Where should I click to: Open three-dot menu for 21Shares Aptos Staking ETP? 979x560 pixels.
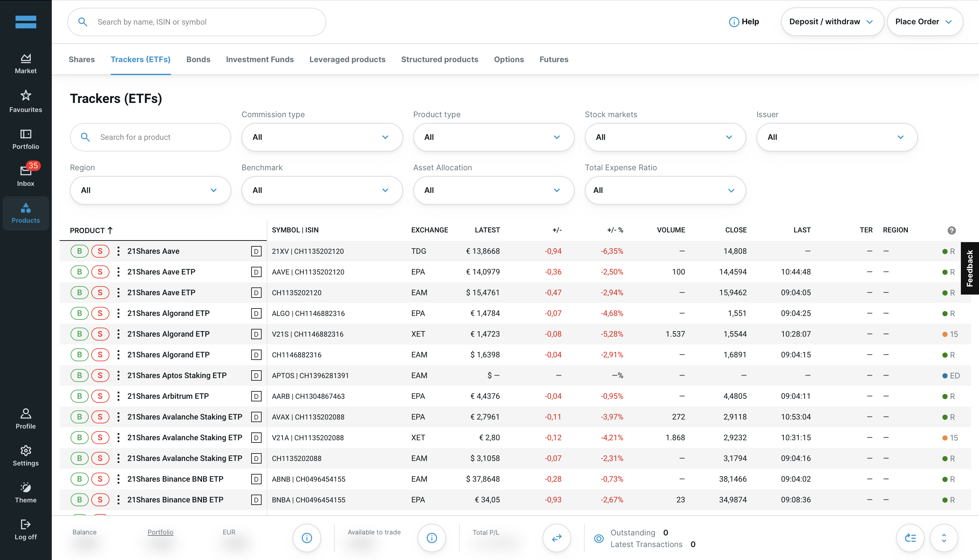tap(118, 375)
